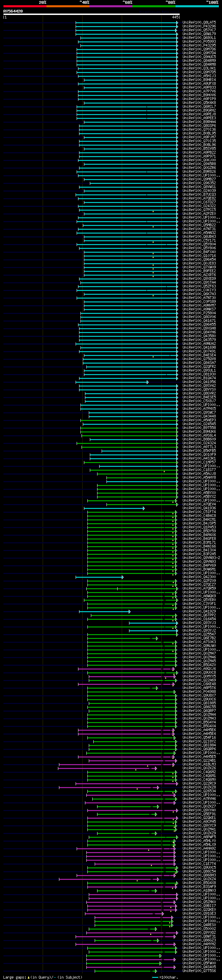Click hit label UniRef100_Q8WT31
Image resolution: width=222 pixels, height=980 pixels.
click(199, 936)
